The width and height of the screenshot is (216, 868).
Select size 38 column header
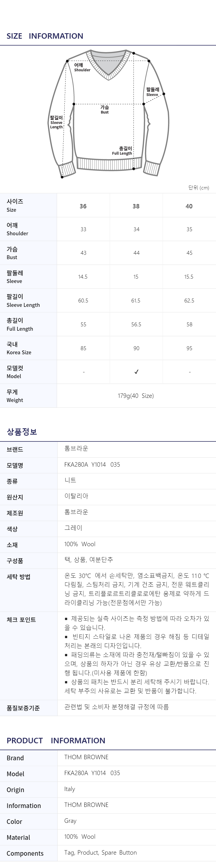pos(136,206)
